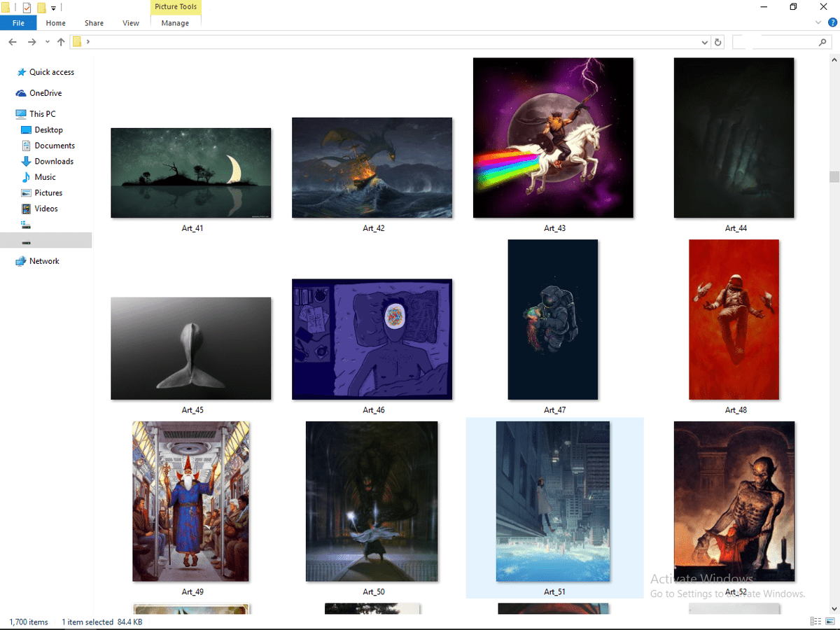The image size is (840, 630).
Task: Open the Customize Quick Access Toolbar dropdown
Action: pyautogui.click(x=53, y=8)
